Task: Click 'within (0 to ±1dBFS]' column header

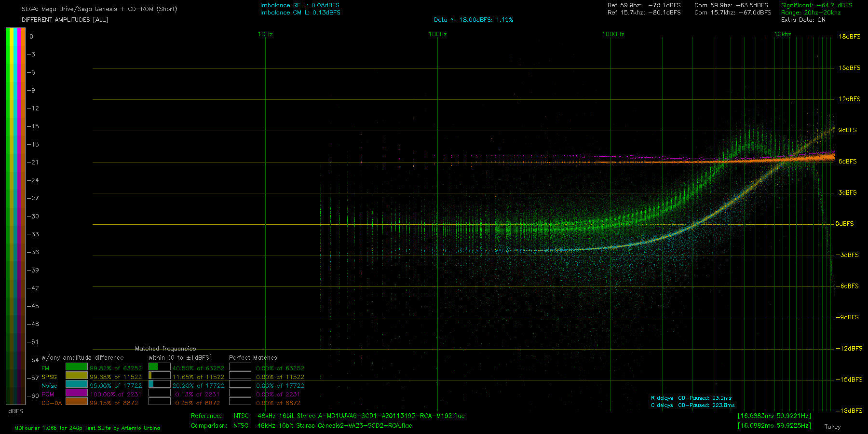Action: pyautogui.click(x=180, y=358)
